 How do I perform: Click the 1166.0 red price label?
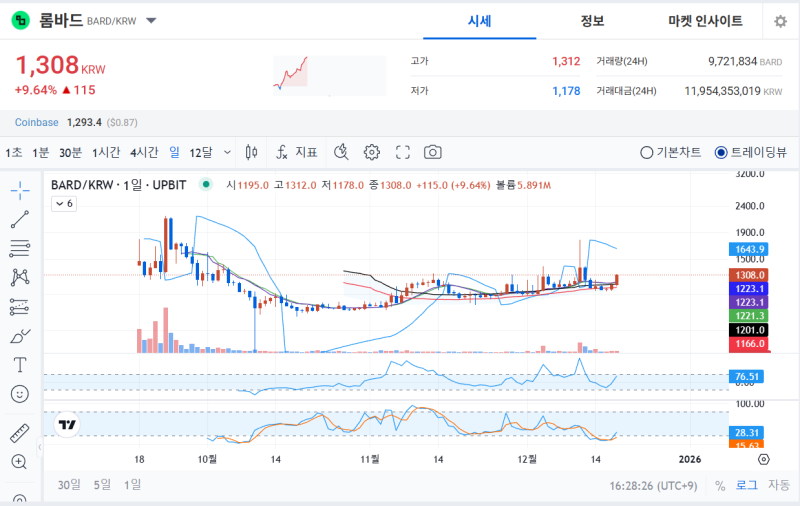pos(749,344)
